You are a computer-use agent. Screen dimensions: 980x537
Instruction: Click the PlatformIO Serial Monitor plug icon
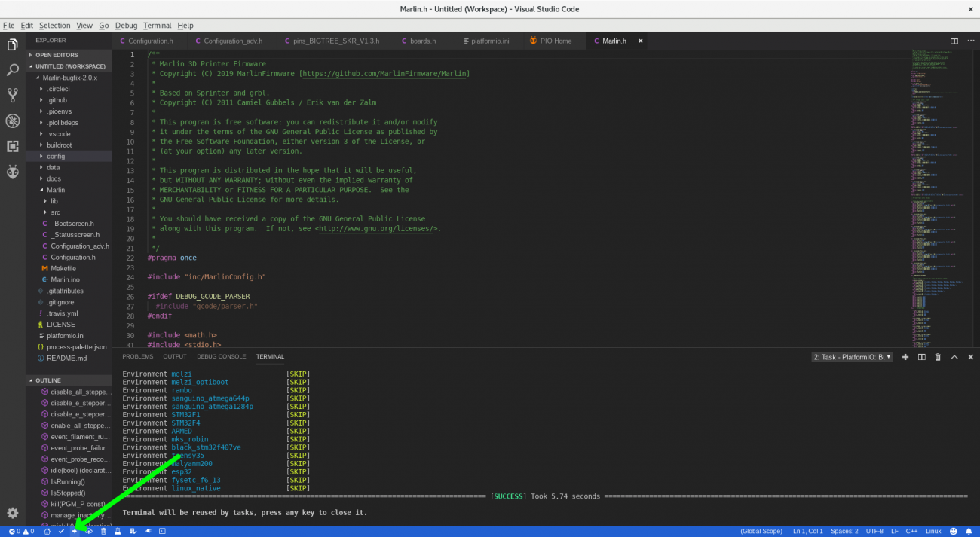point(147,531)
